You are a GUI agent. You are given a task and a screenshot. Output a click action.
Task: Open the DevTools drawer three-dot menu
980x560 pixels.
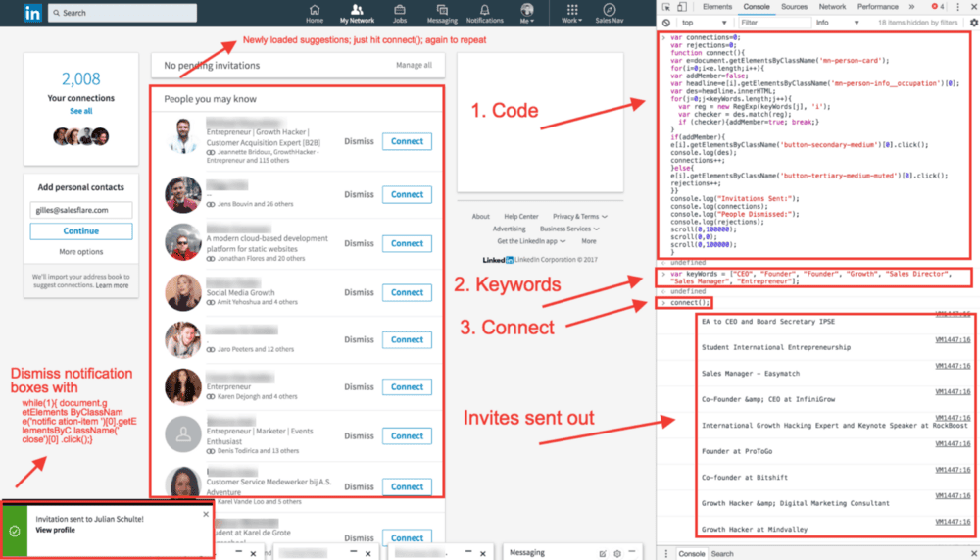pyautogui.click(x=666, y=554)
